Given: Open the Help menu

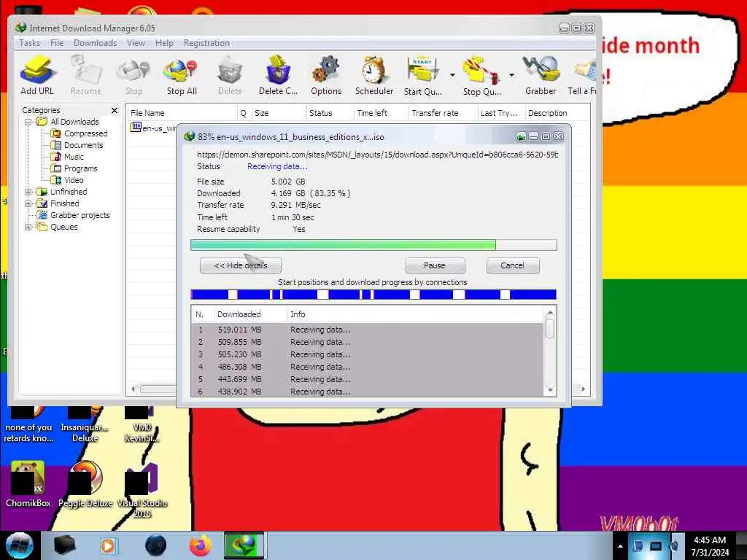Looking at the screenshot, I should [164, 43].
